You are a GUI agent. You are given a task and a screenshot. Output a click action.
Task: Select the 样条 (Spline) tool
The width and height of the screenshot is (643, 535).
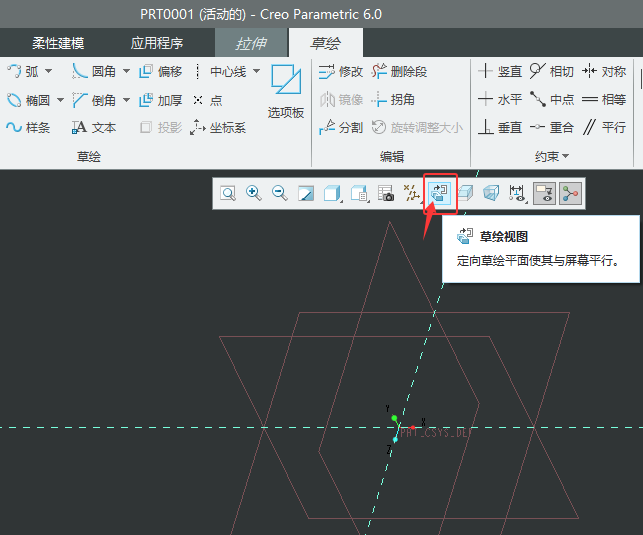click(28, 127)
